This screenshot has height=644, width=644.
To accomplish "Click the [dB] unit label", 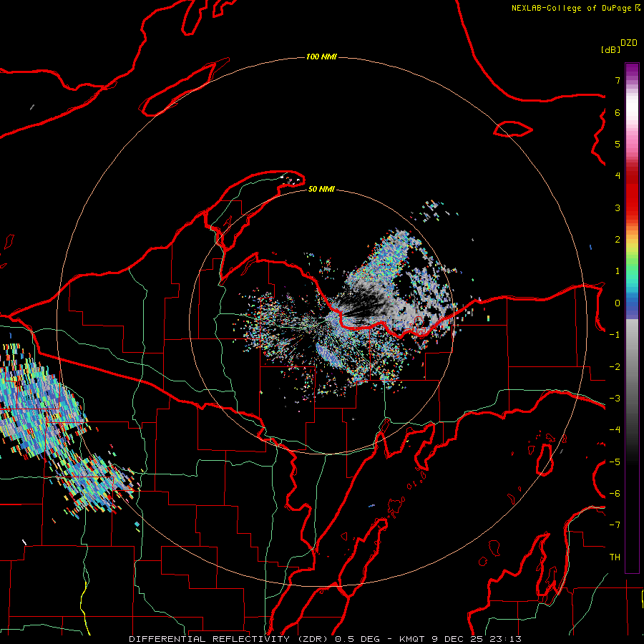I will (x=610, y=49).
